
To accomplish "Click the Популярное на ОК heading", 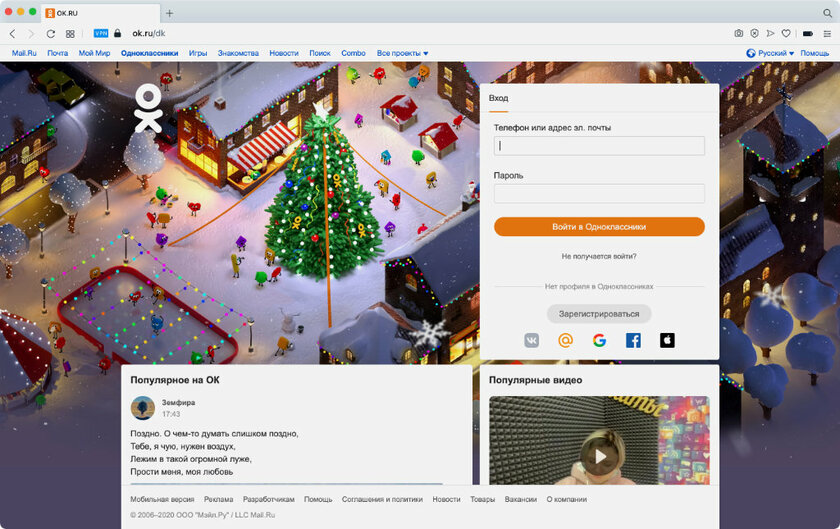I will click(175, 380).
